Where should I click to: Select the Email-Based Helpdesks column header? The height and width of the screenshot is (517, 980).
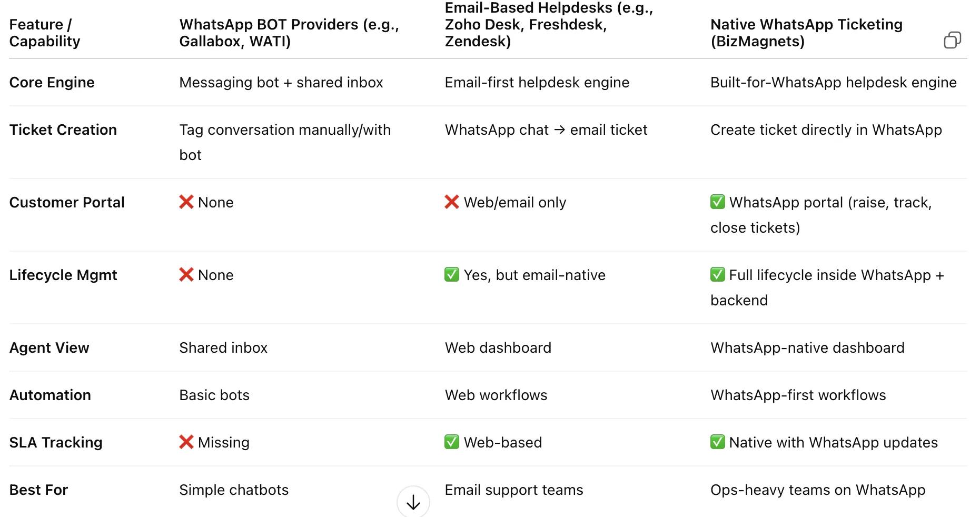point(549,25)
